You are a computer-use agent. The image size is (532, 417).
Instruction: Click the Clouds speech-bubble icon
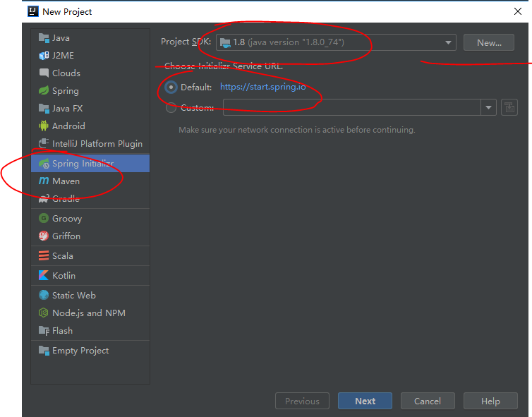click(x=44, y=73)
